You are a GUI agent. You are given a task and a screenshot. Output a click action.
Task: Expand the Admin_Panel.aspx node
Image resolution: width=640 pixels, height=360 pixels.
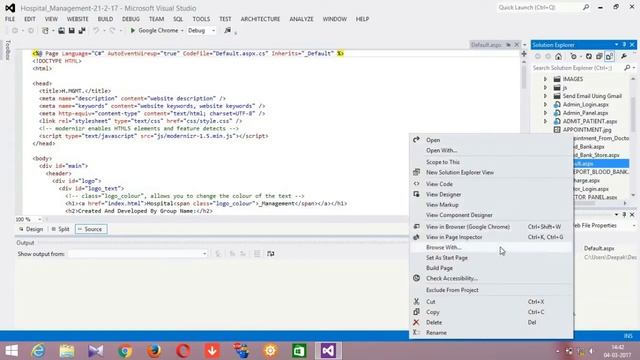point(545,113)
